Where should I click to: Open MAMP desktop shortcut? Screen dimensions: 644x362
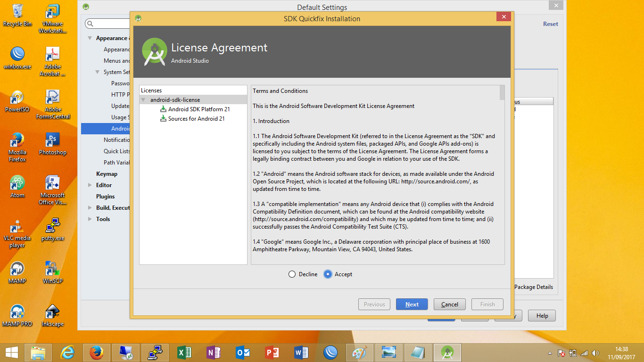[17, 272]
